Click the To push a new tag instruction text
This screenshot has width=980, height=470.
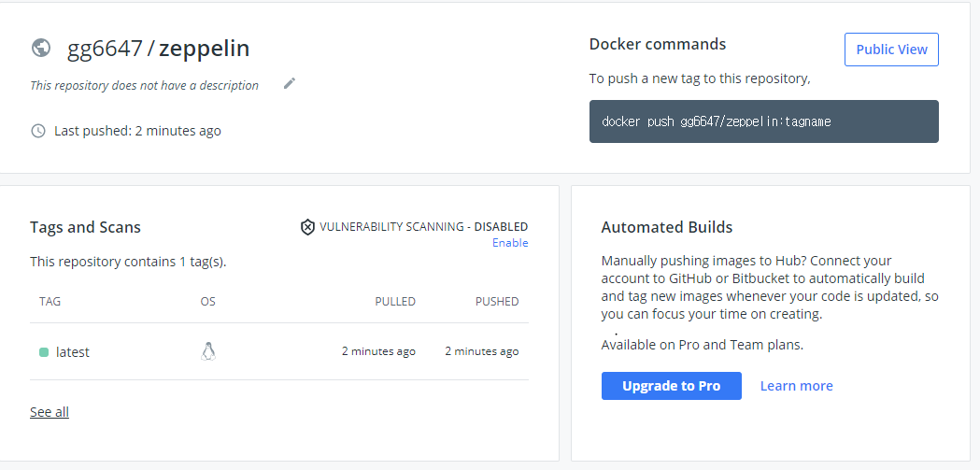700,78
